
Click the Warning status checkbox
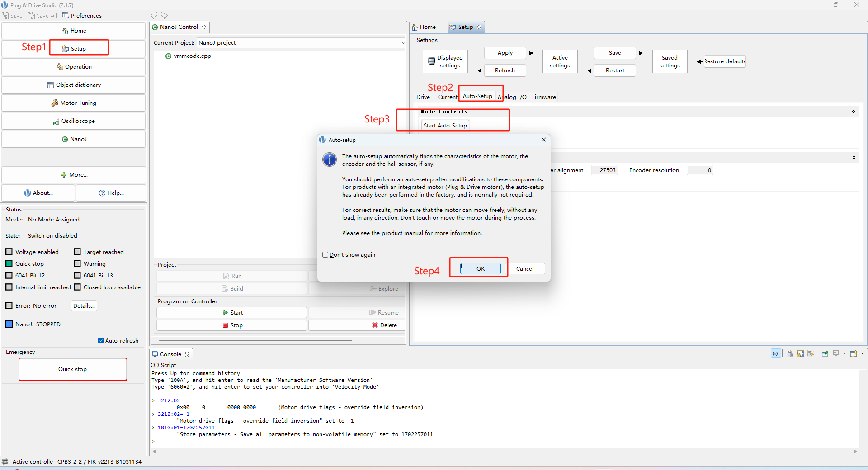tap(77, 263)
